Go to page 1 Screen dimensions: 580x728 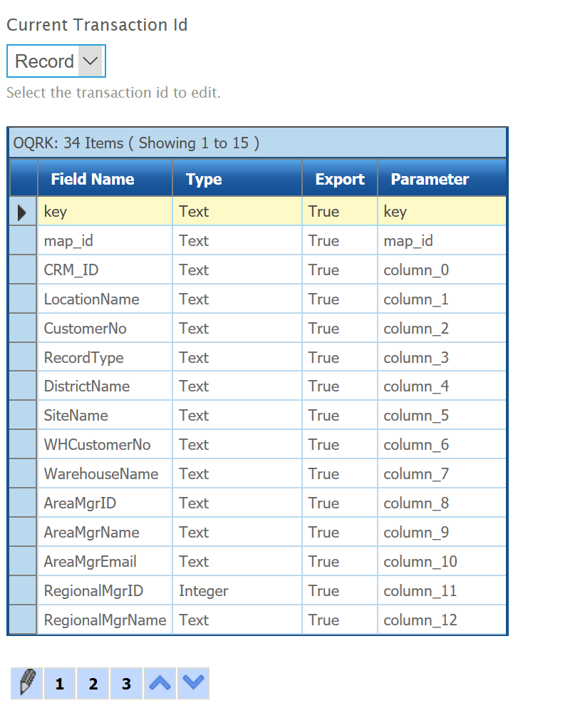60,684
